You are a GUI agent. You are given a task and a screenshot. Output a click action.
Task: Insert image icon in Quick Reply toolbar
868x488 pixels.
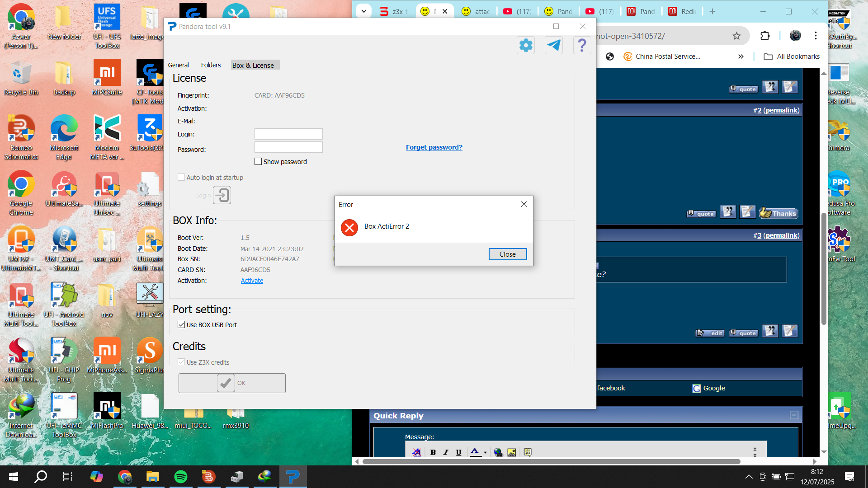(x=512, y=452)
